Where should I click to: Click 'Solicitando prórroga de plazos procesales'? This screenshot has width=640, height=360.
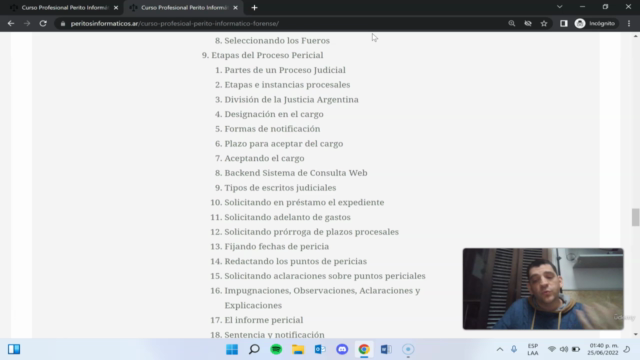(311, 231)
